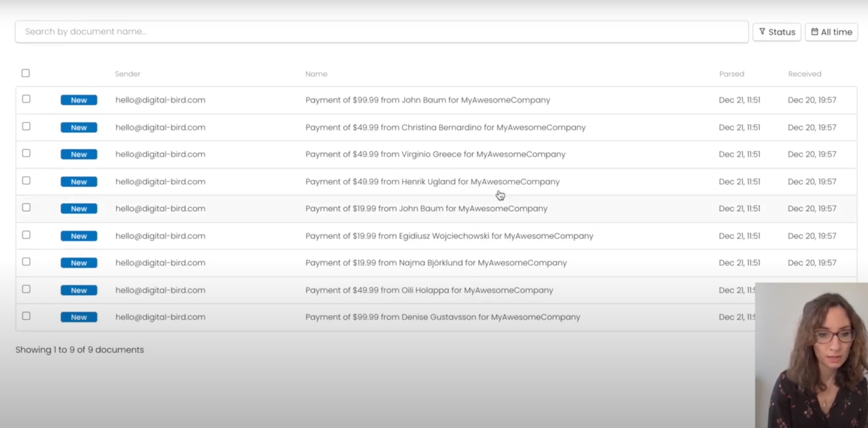The width and height of the screenshot is (868, 428).
Task: Sort by the Name column header
Action: [316, 74]
